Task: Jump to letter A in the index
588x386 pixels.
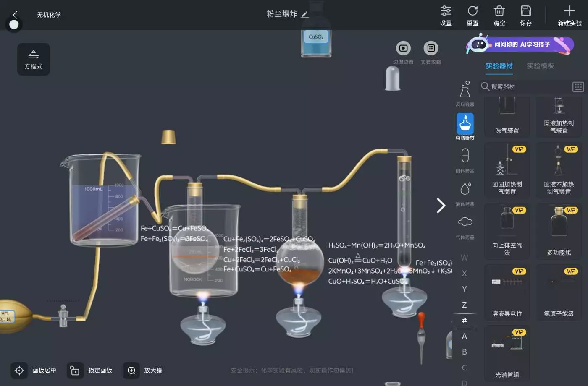Action: (x=464, y=336)
